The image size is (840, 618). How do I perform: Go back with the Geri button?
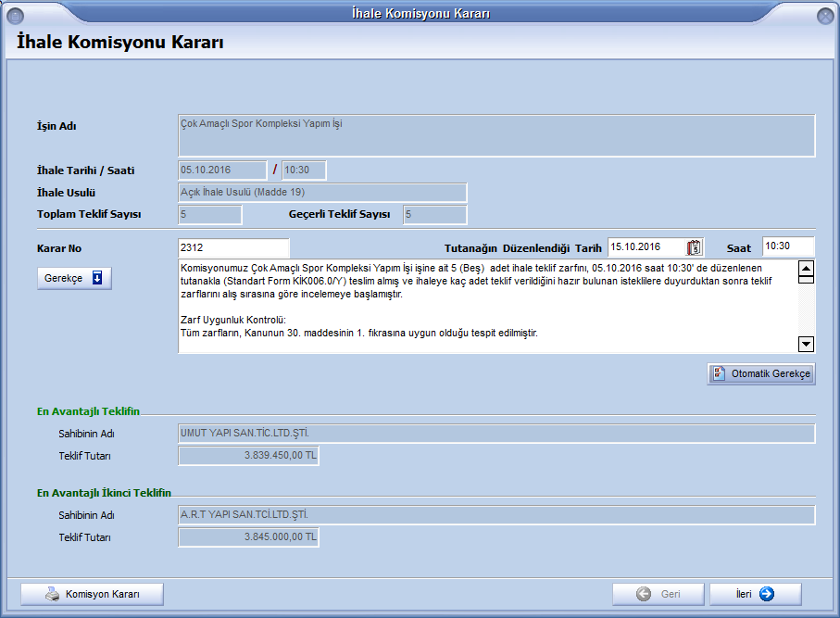(x=658, y=595)
